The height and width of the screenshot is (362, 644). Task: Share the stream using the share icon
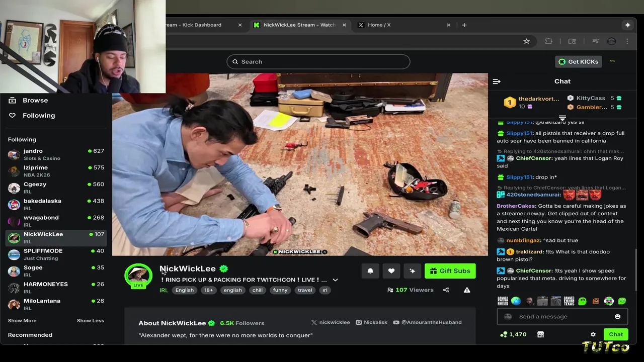(x=446, y=290)
